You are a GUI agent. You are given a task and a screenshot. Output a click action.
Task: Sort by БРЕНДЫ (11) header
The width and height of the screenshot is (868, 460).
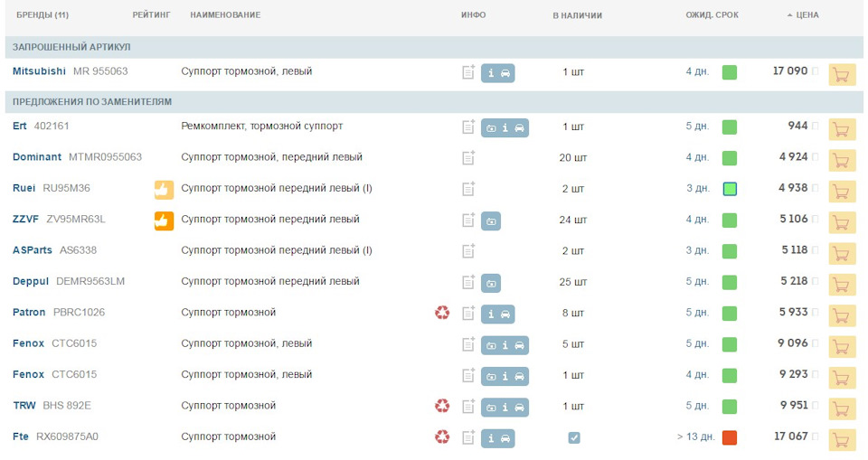click(42, 15)
